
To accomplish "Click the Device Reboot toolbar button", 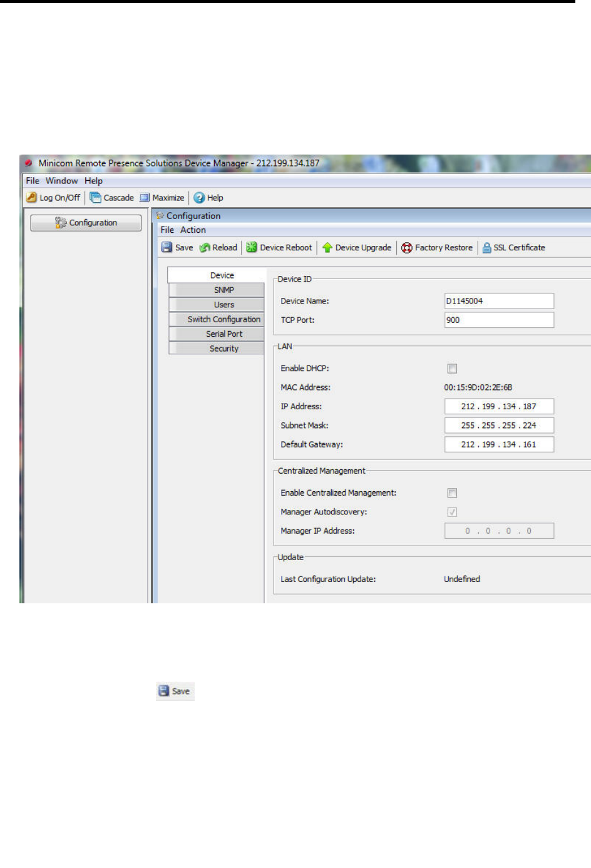I will [279, 247].
